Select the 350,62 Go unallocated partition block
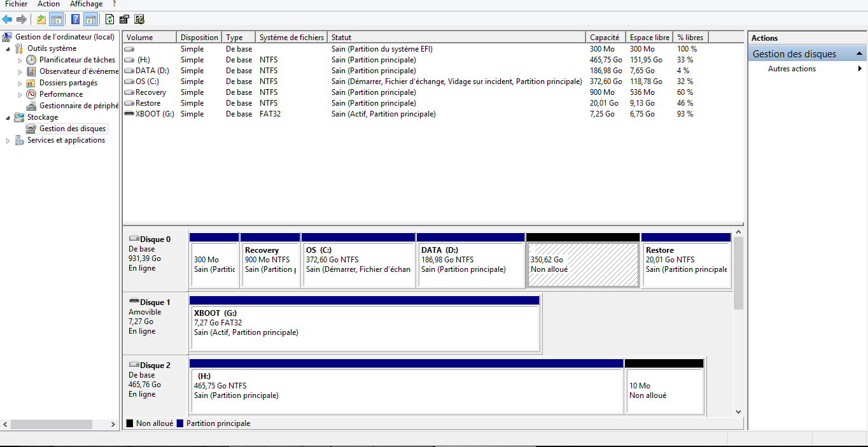This screenshot has height=447, width=868. [x=582, y=265]
